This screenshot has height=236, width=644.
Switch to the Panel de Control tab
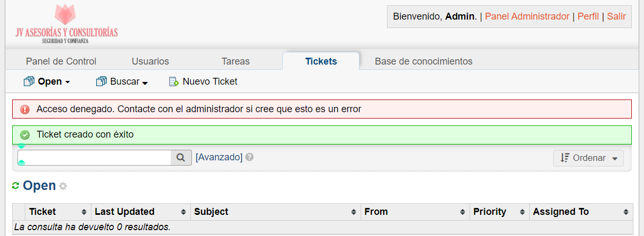[x=61, y=61]
